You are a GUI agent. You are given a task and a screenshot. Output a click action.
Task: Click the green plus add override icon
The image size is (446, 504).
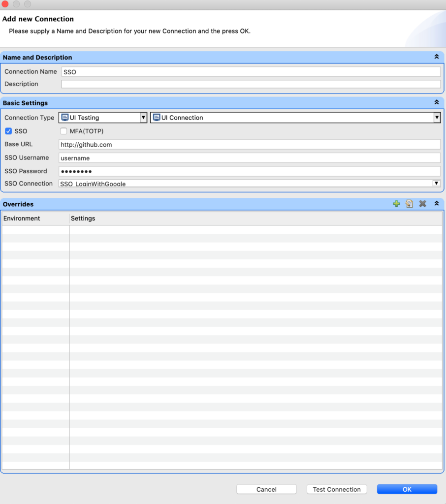tap(396, 204)
